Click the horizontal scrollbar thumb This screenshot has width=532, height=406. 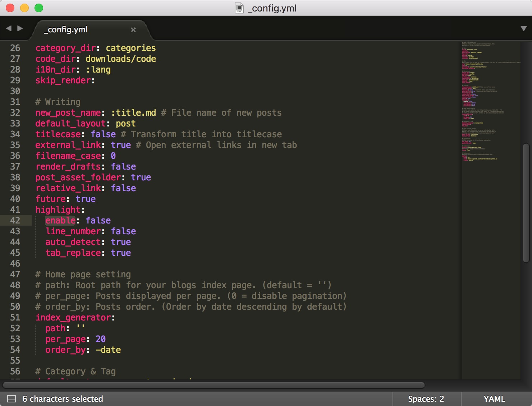214,385
